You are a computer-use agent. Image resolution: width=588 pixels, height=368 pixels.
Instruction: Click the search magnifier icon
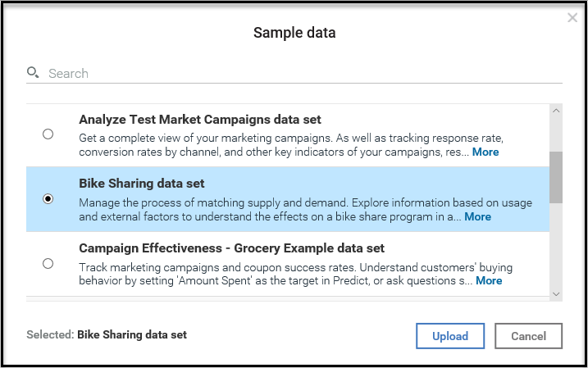point(32,72)
